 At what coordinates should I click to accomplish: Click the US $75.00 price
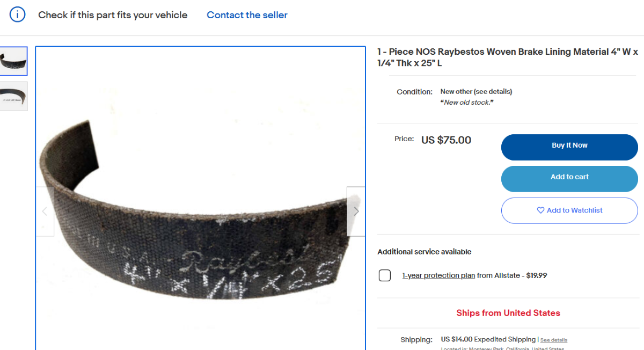click(446, 140)
